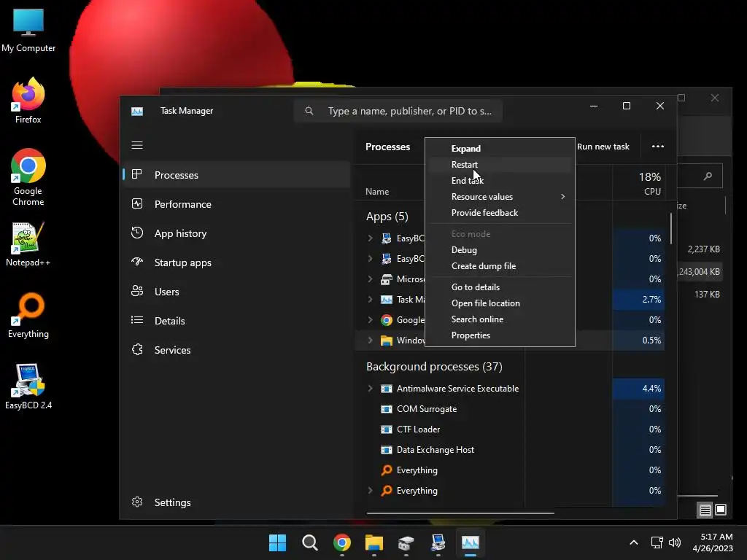The height and width of the screenshot is (560, 747).
Task: Open Everything desktop shortcut
Action: [28, 315]
